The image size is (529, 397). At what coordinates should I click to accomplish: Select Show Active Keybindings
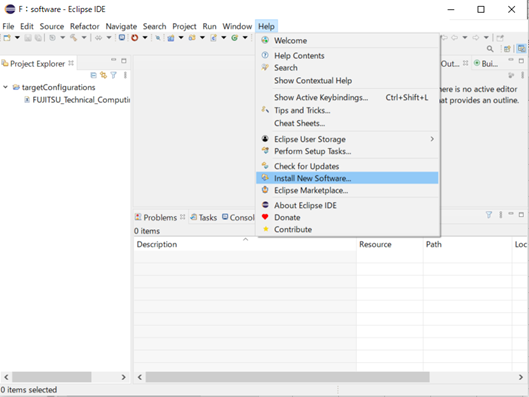pos(347,97)
